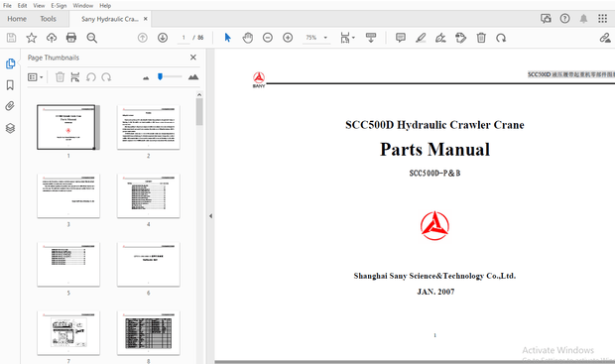Select page 1 thumbnail
Viewport: 615px width, 364px height.
(x=68, y=127)
